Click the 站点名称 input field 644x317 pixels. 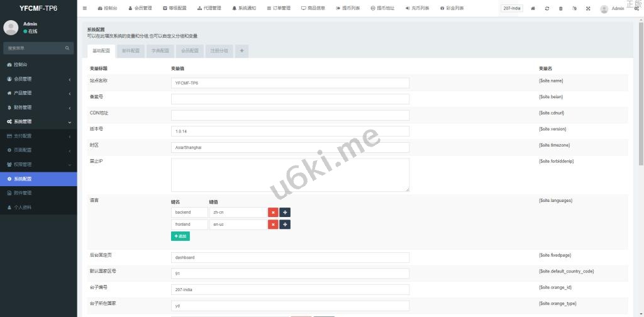tap(290, 83)
